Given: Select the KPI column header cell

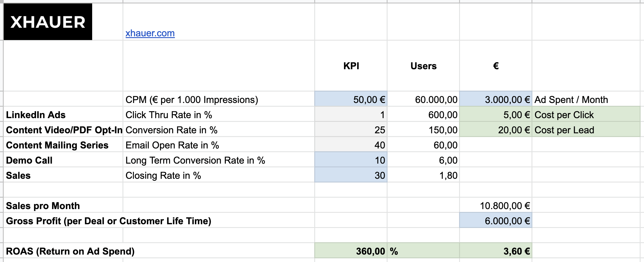Looking at the screenshot, I should (x=351, y=66).
